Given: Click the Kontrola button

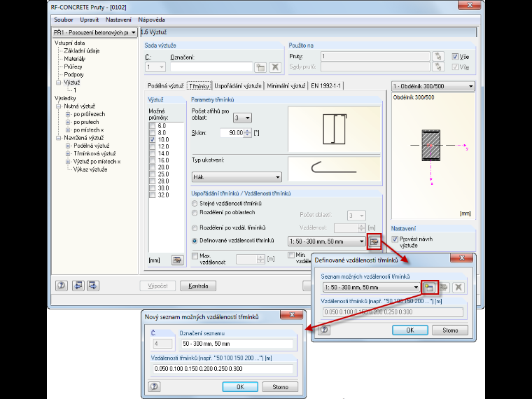Looking at the screenshot, I should click(198, 286).
